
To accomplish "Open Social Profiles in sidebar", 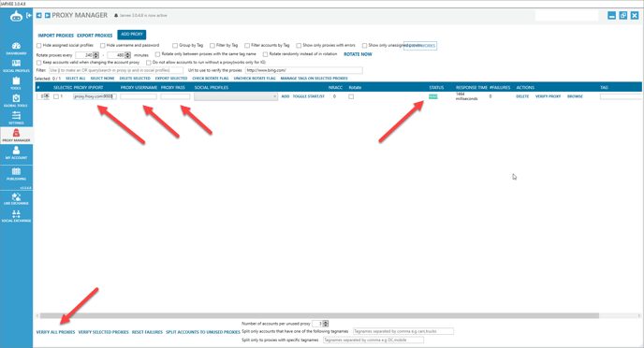I will (x=16, y=65).
